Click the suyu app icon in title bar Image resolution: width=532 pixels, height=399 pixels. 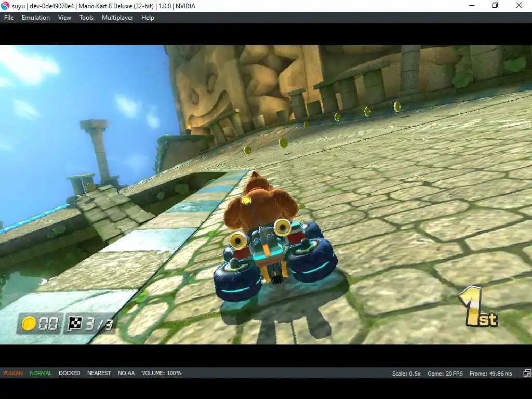point(5,6)
